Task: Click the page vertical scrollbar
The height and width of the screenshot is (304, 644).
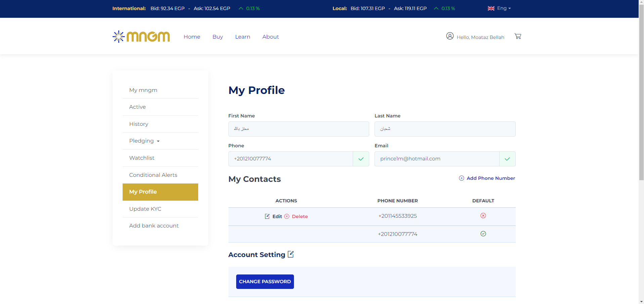Action: pyautogui.click(x=641, y=101)
